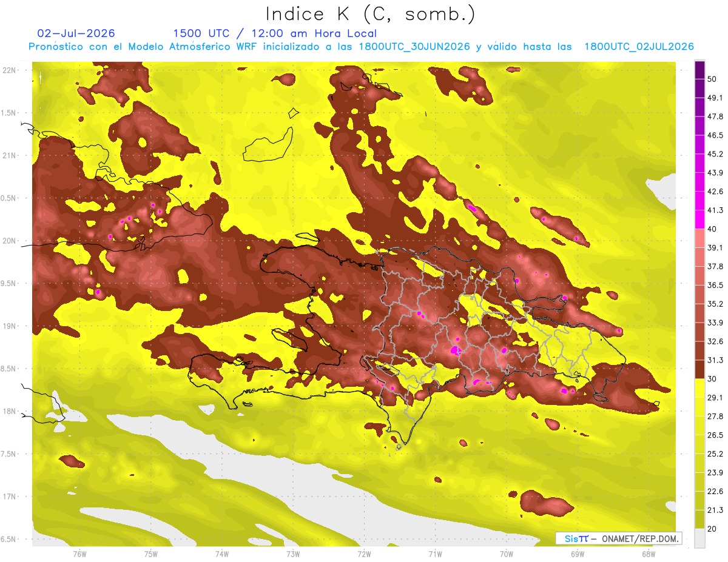The height and width of the screenshot is (562, 728).
Task: Click the "71W" longitude label
Action: 436,554
